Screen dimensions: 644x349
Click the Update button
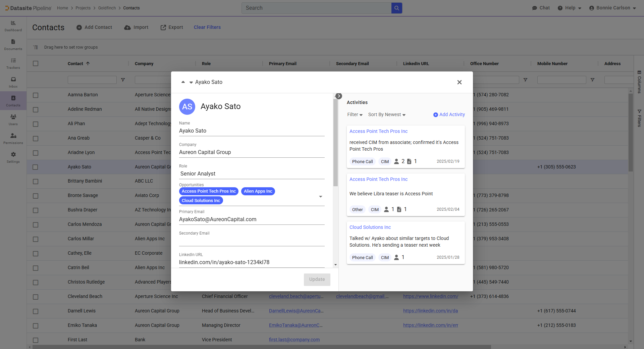pos(317,280)
